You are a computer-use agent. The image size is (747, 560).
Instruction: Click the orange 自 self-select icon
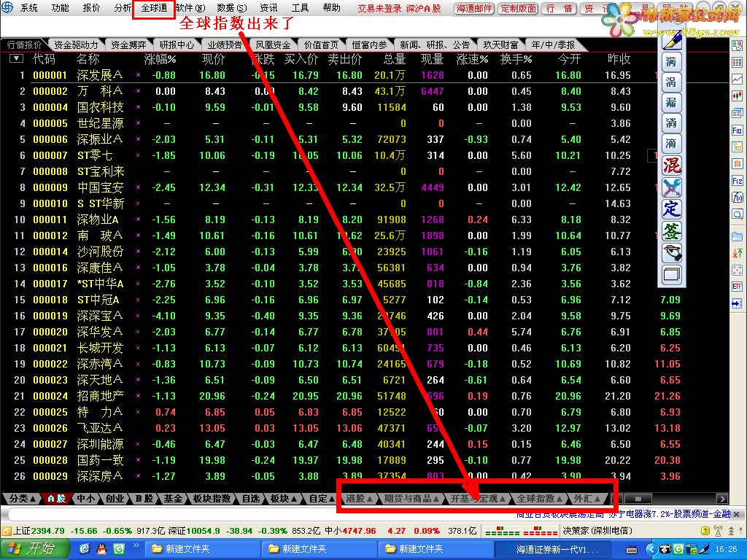pos(737,164)
